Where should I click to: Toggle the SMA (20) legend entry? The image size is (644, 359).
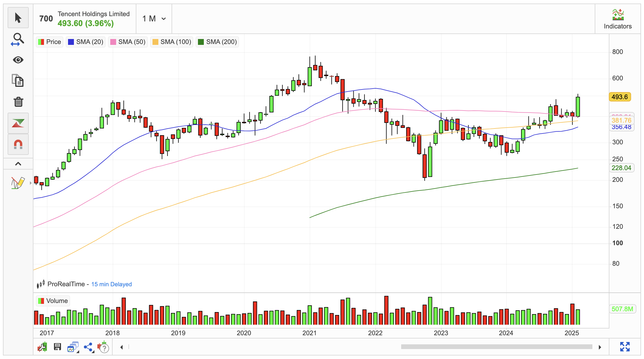tap(86, 42)
